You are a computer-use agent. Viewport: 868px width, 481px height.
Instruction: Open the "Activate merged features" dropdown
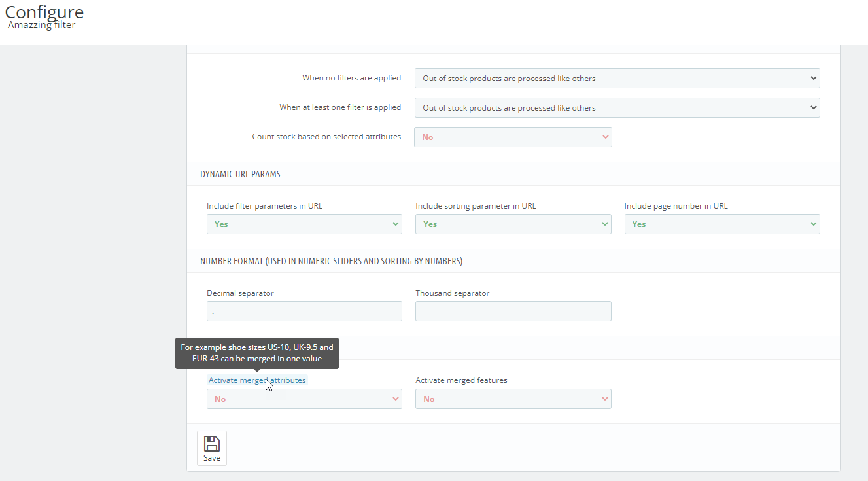click(513, 399)
